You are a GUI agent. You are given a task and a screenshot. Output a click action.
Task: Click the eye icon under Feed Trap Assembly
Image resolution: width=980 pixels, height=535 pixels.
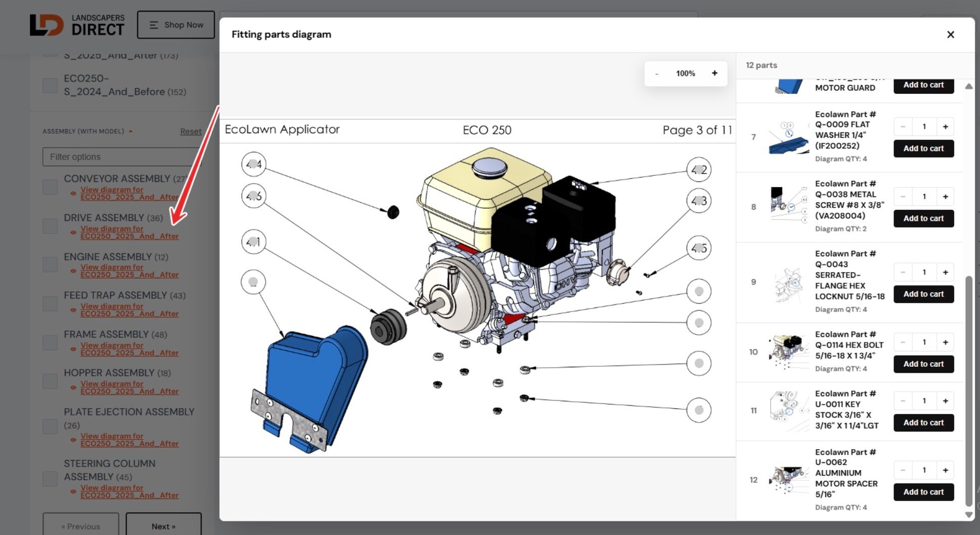coord(73,310)
